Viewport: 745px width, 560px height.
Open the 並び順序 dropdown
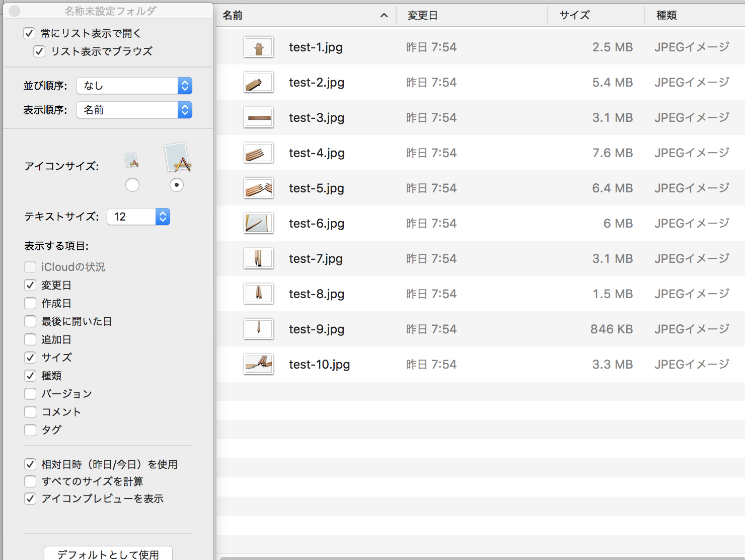point(134,86)
